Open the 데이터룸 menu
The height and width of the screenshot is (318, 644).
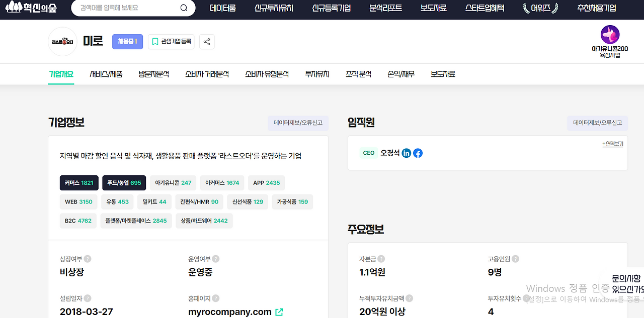click(x=223, y=8)
